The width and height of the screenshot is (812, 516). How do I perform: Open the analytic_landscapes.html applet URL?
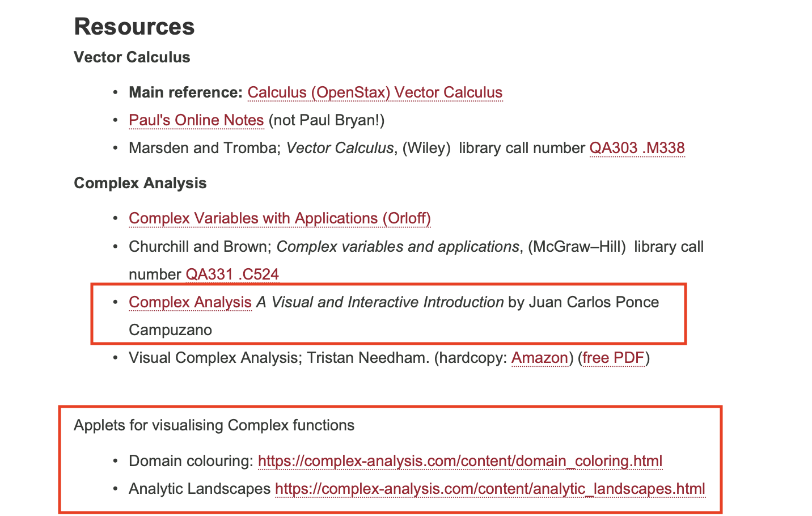(490, 489)
